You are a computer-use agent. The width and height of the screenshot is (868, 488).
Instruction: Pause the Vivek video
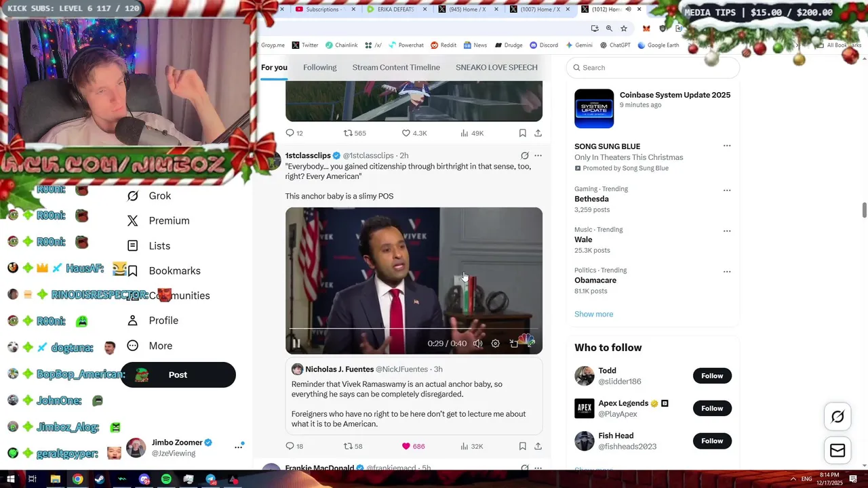pos(296,344)
